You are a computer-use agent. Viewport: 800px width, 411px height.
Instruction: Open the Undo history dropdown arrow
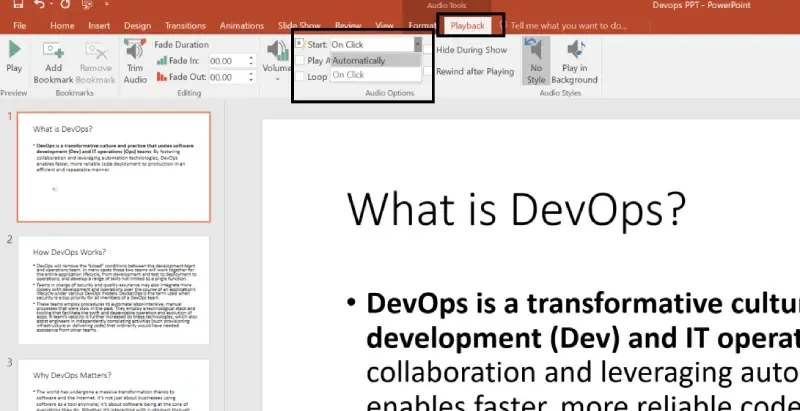[x=51, y=5]
